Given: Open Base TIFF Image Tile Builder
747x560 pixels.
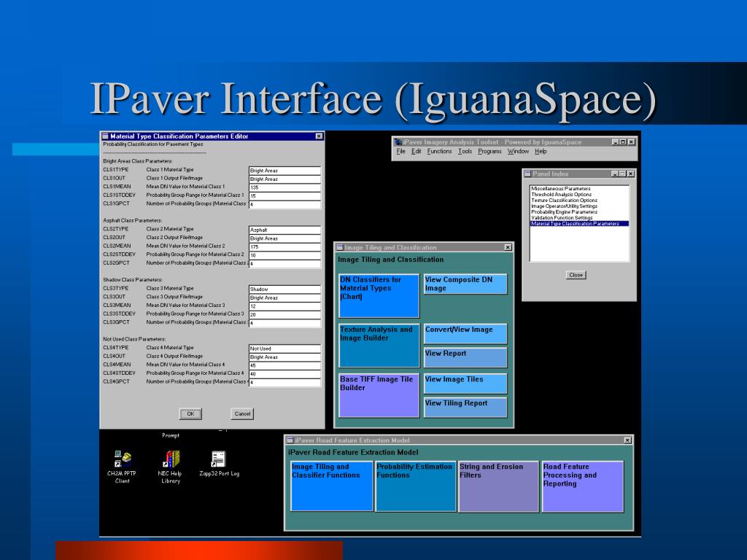Looking at the screenshot, I should coord(379,395).
